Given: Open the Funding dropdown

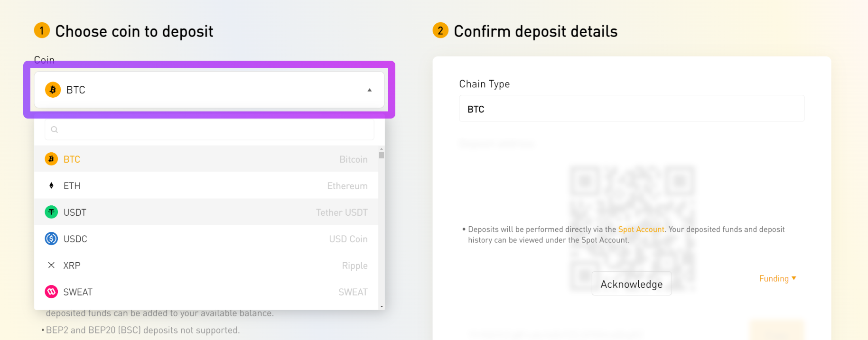Looking at the screenshot, I should (x=777, y=278).
